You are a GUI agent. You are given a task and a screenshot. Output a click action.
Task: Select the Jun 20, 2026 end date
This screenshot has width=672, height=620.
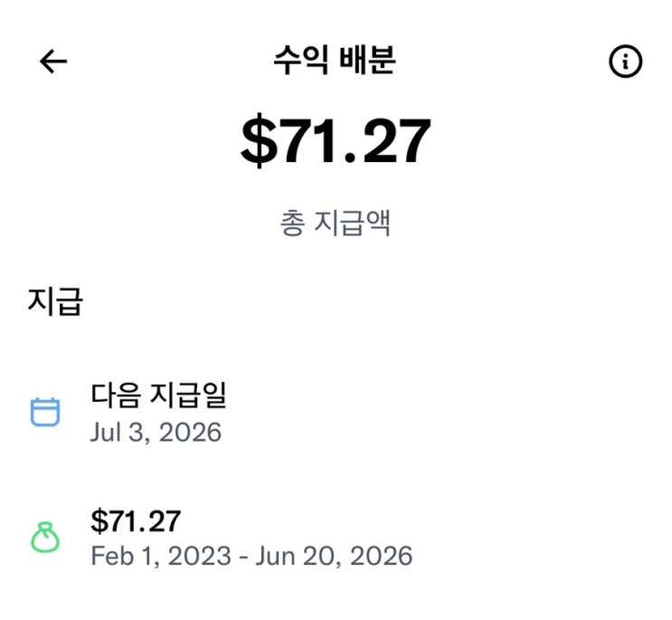335,556
